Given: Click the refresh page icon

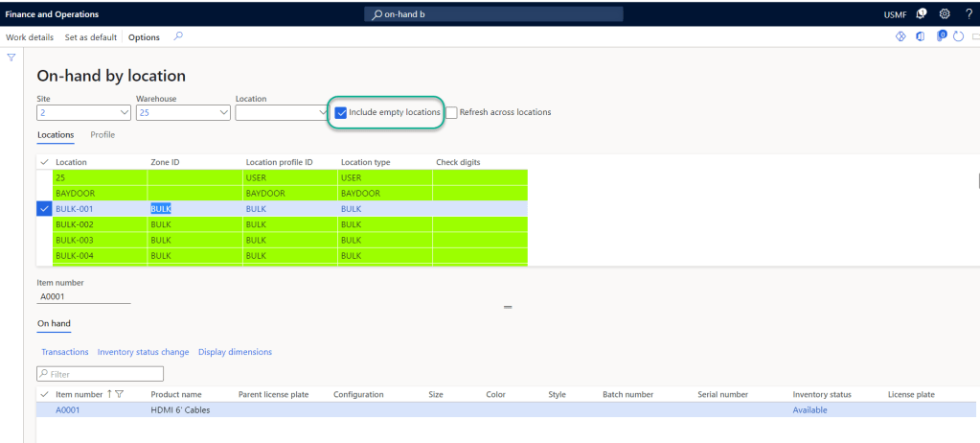Looking at the screenshot, I should tap(958, 36).
